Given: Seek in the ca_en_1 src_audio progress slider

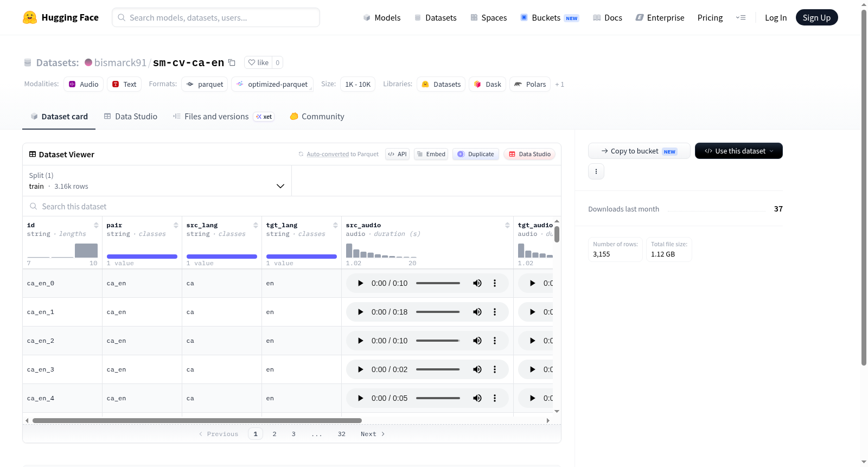Looking at the screenshot, I should [438, 312].
